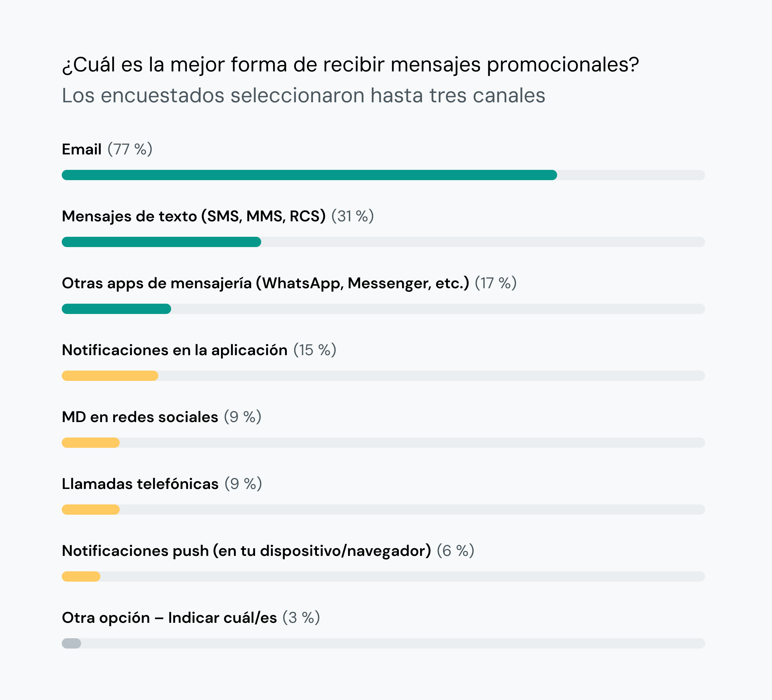This screenshot has height=700, width=772.
Task: Click the chart title about mensajes promocionales
Action: click(x=350, y=65)
